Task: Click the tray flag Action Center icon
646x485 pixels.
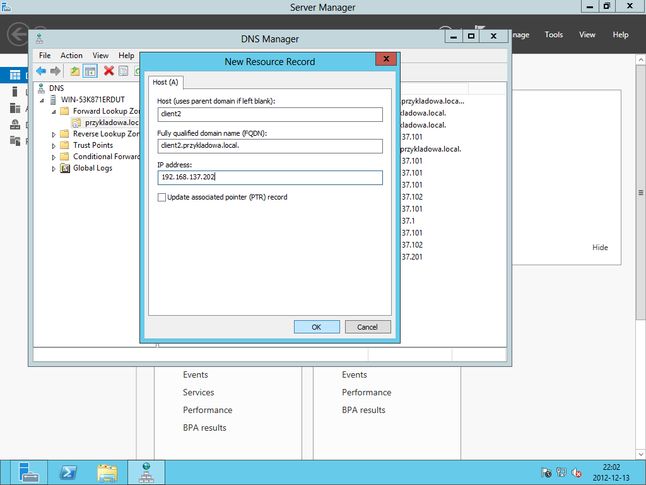Action: pos(546,473)
